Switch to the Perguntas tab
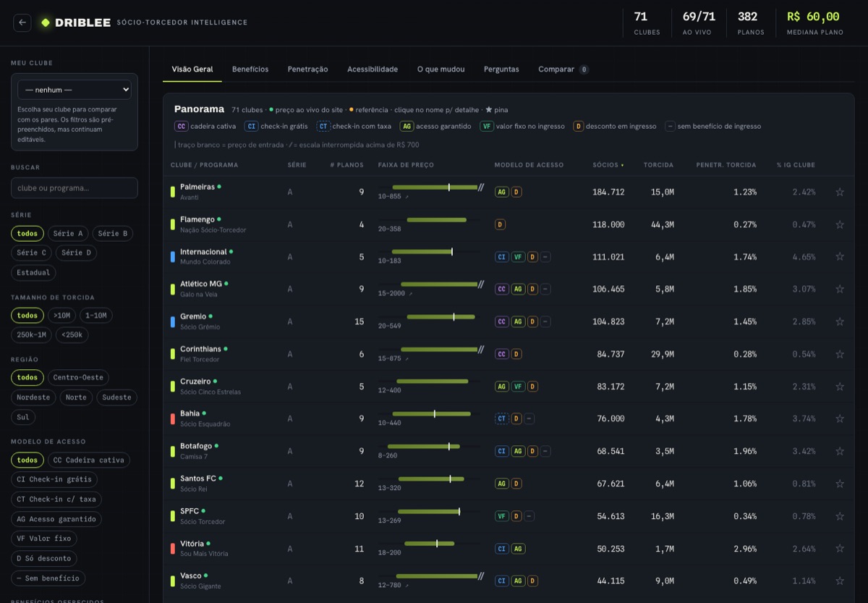 tap(501, 69)
